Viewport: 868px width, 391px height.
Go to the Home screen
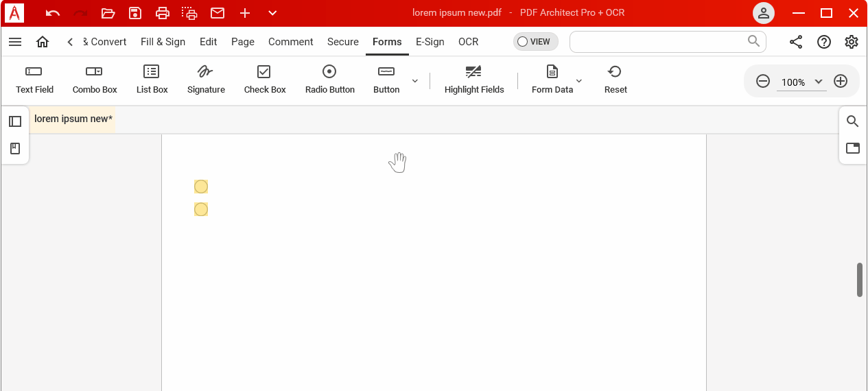click(43, 42)
